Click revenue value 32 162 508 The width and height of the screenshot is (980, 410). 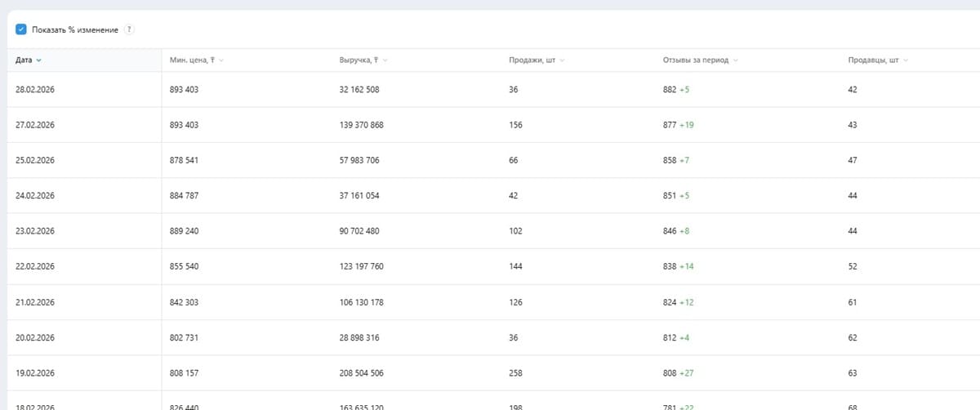(x=359, y=89)
